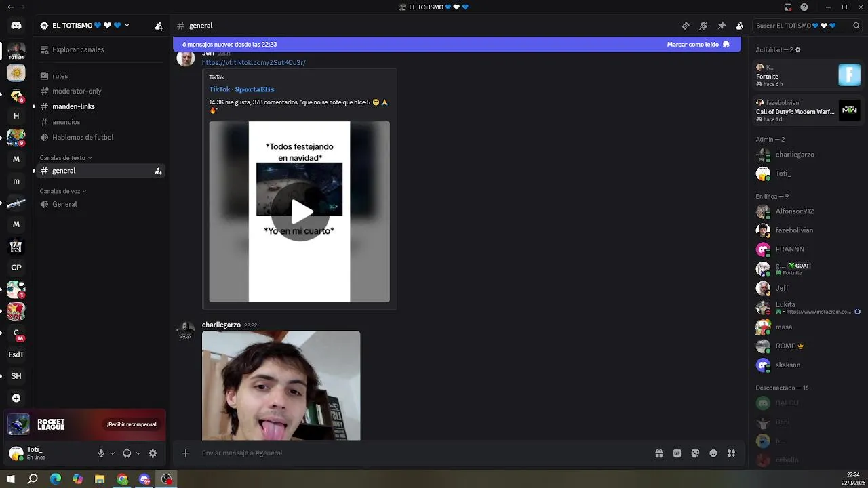Click the Buscar EL TOTISMO search field

click(x=808, y=26)
